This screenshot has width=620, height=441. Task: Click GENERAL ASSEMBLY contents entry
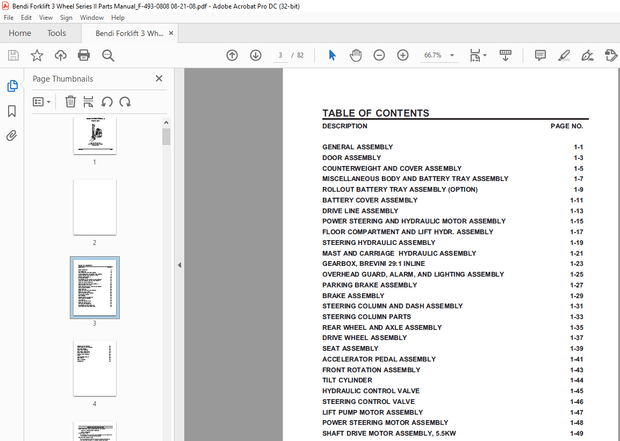point(357,147)
